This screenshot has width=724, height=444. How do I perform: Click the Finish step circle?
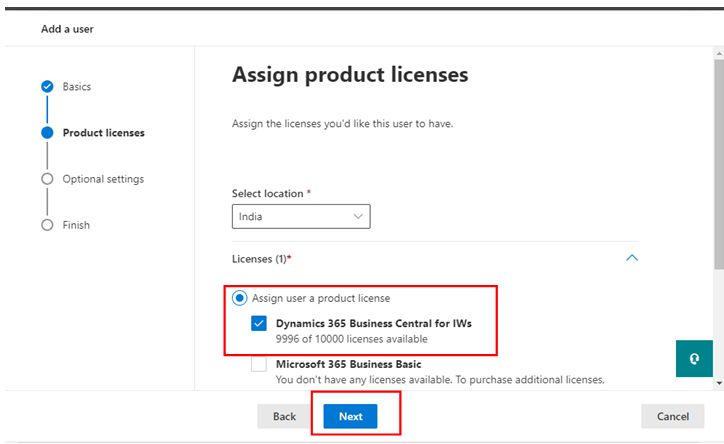[47, 225]
